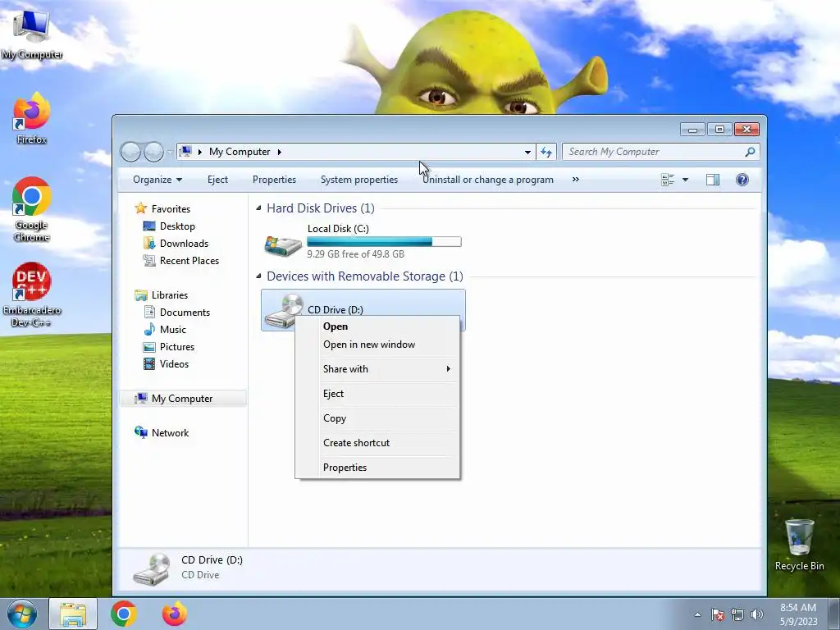840x630 pixels.
Task: Open System properties from the toolbar
Action: 359,180
